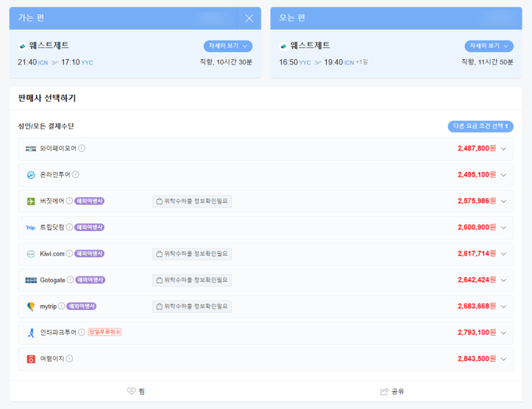Screen dimensions: 532x409
Task: Click 해외여행사 tag on 트립닷컴 row
Action: click(89, 227)
